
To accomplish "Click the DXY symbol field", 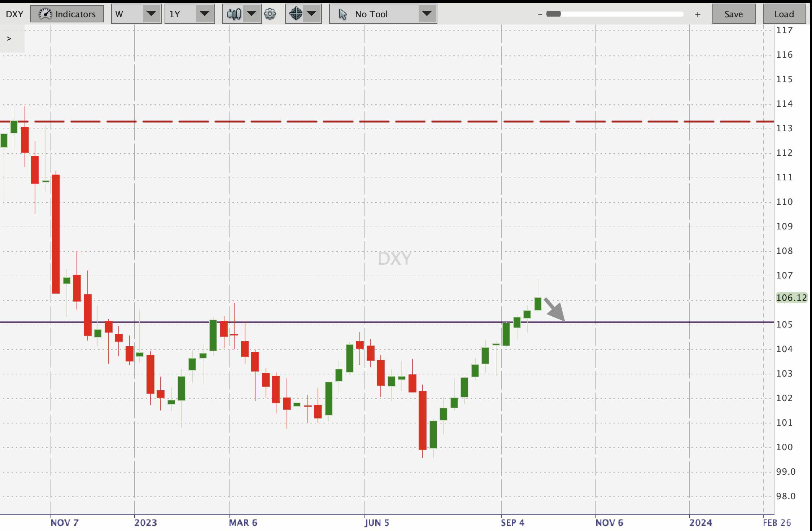I will [x=14, y=14].
